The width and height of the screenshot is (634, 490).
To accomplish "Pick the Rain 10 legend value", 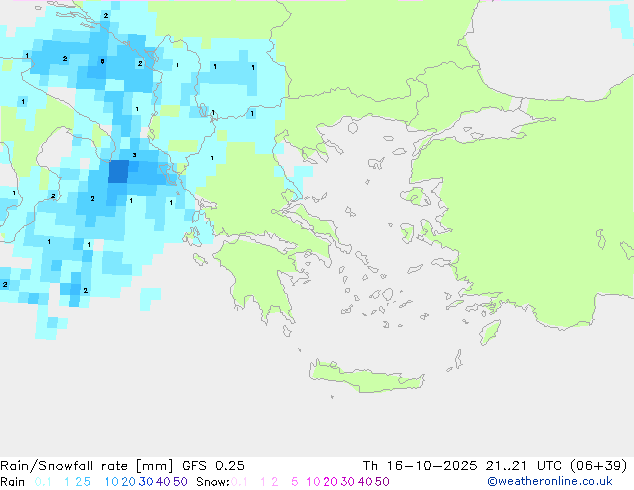I will (x=112, y=482).
